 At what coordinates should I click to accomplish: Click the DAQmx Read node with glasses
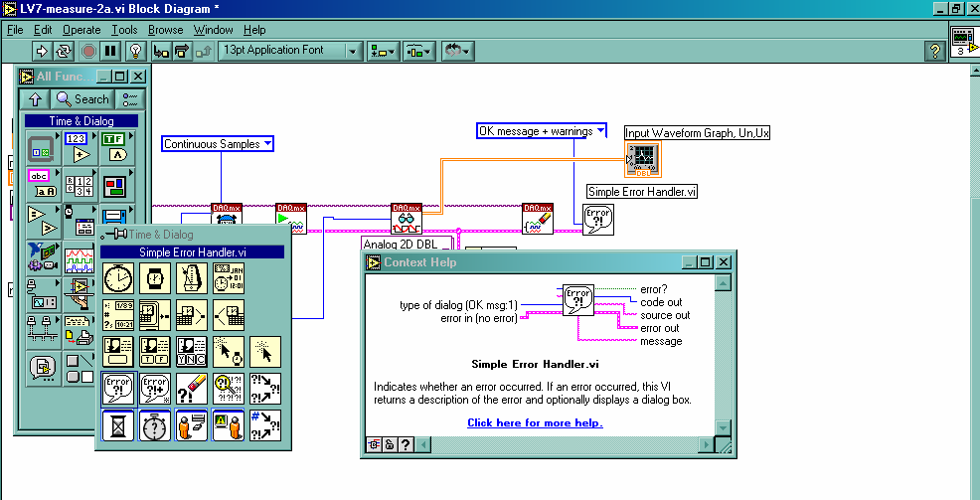click(x=407, y=219)
